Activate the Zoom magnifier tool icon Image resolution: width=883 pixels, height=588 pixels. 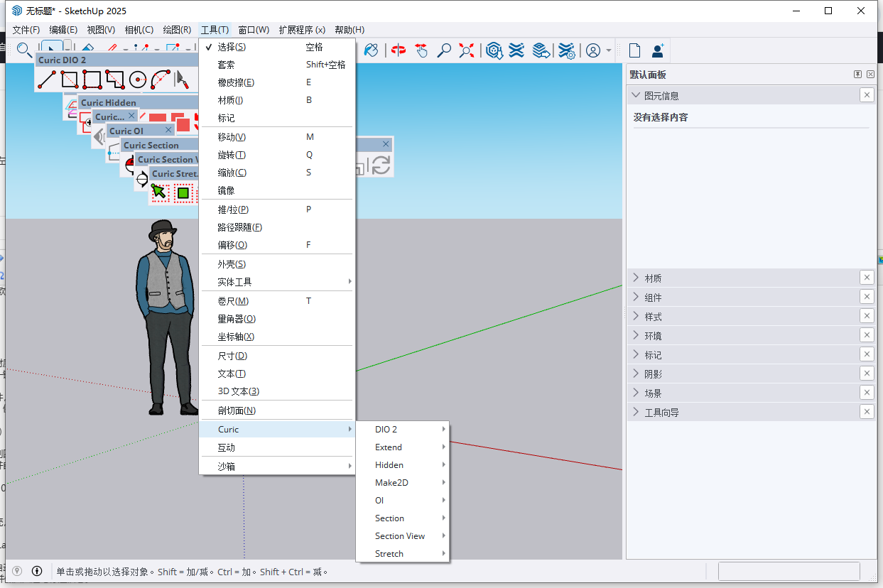pyautogui.click(x=444, y=50)
